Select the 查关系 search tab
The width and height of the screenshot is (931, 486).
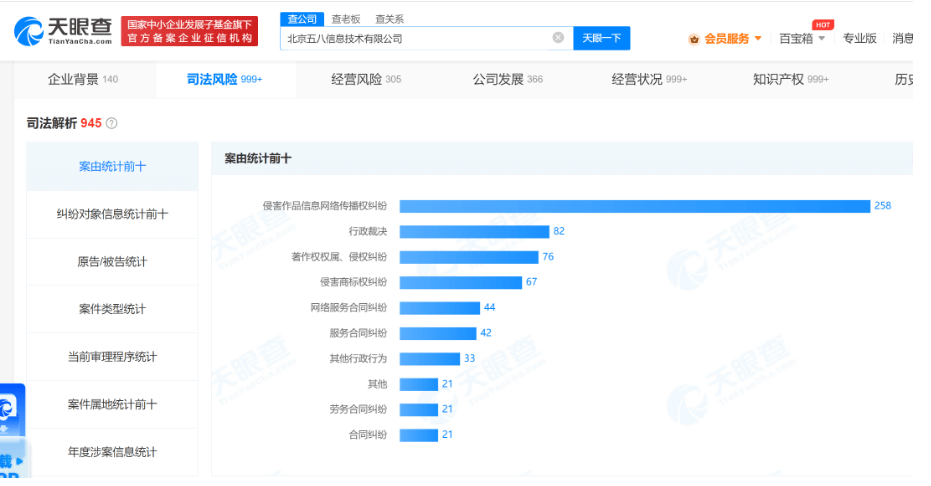tap(390, 19)
